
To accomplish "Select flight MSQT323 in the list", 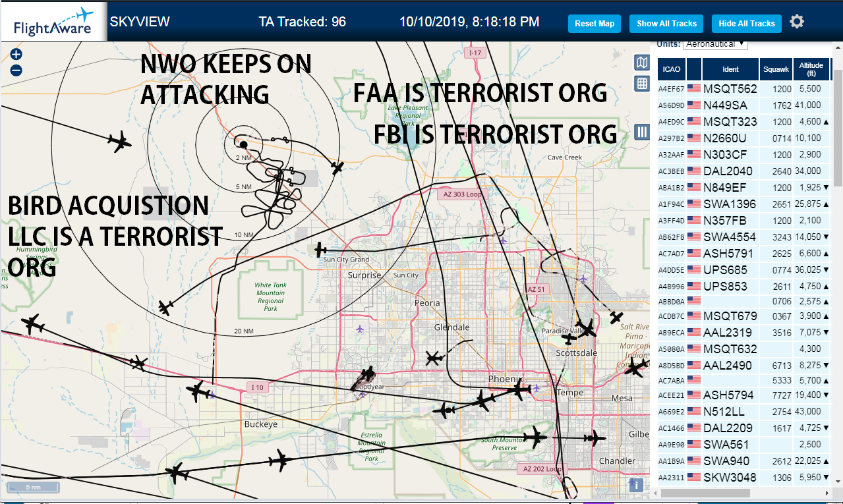I will (743, 122).
